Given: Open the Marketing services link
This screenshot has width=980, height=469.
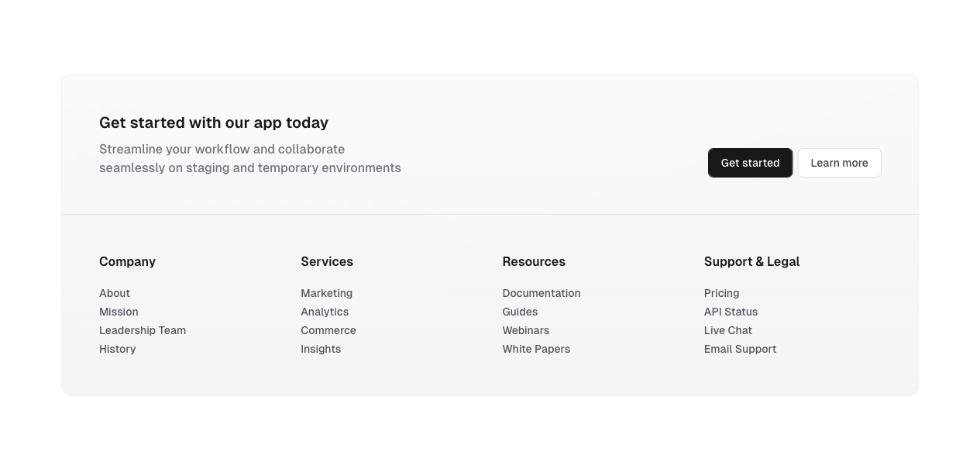Looking at the screenshot, I should click(x=326, y=293).
